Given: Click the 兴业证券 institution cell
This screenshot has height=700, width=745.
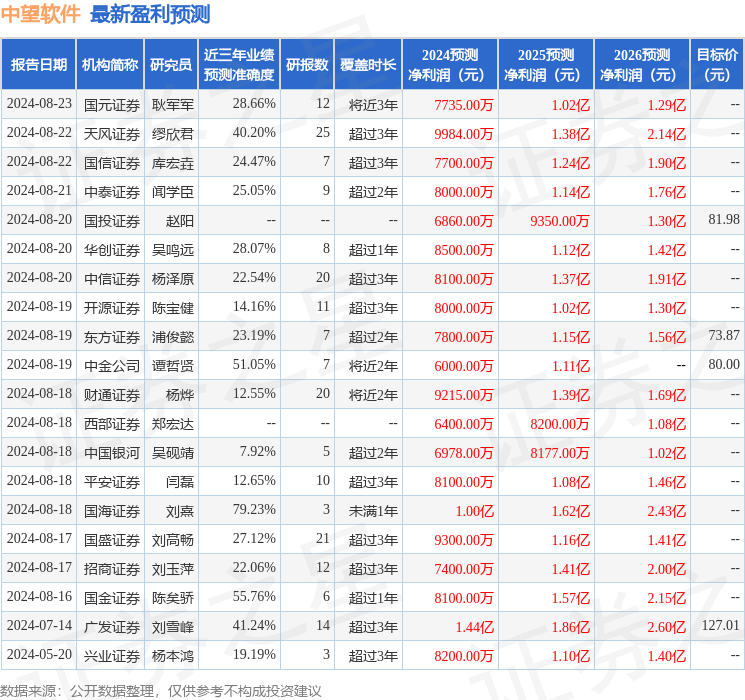Looking at the screenshot, I should click(112, 656).
